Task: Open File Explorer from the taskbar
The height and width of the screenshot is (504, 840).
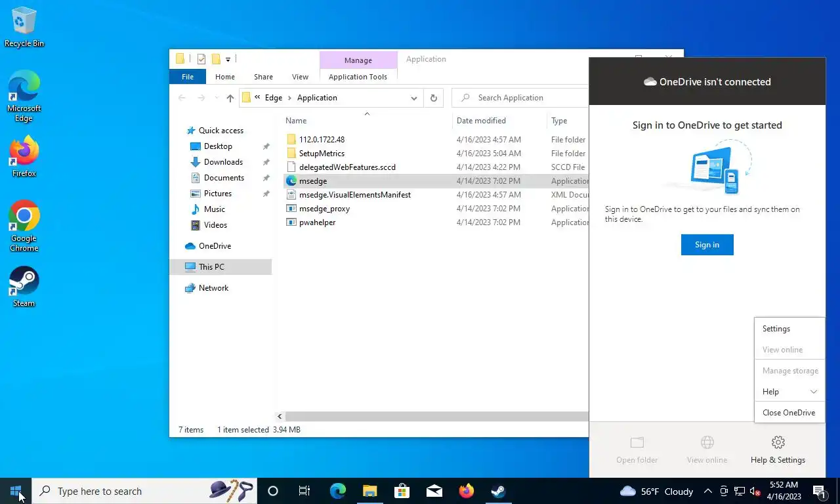Action: pos(369,491)
